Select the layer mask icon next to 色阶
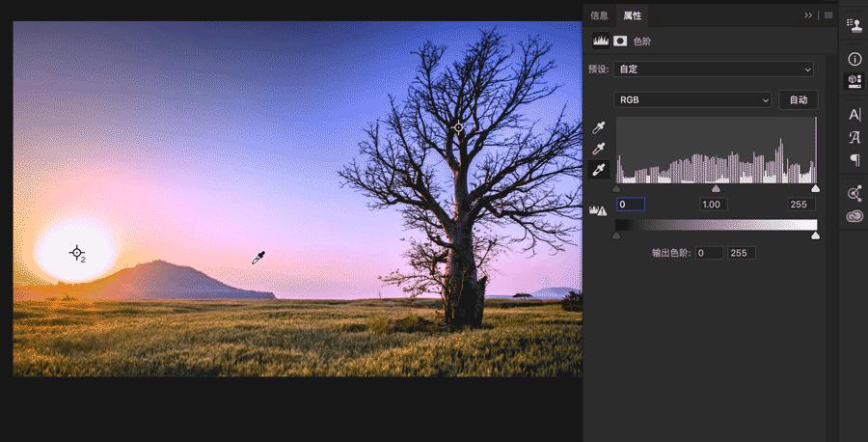The height and width of the screenshot is (442, 868). point(620,41)
